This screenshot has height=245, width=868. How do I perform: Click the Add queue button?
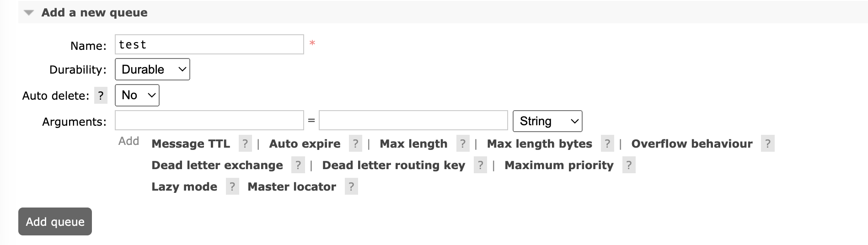[x=55, y=222]
